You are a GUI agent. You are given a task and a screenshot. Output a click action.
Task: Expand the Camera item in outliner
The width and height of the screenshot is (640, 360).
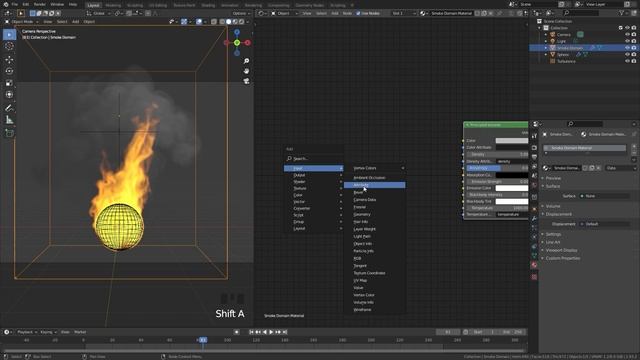tap(546, 35)
